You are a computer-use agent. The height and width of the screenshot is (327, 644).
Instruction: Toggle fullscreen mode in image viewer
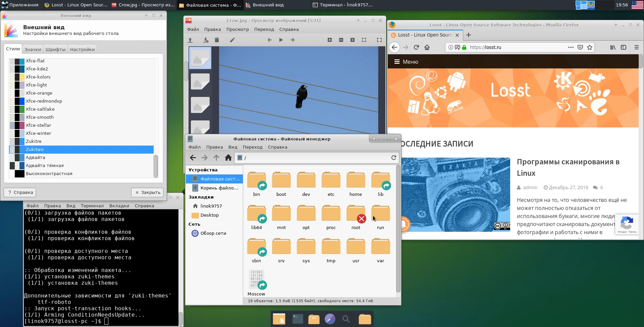(379, 40)
